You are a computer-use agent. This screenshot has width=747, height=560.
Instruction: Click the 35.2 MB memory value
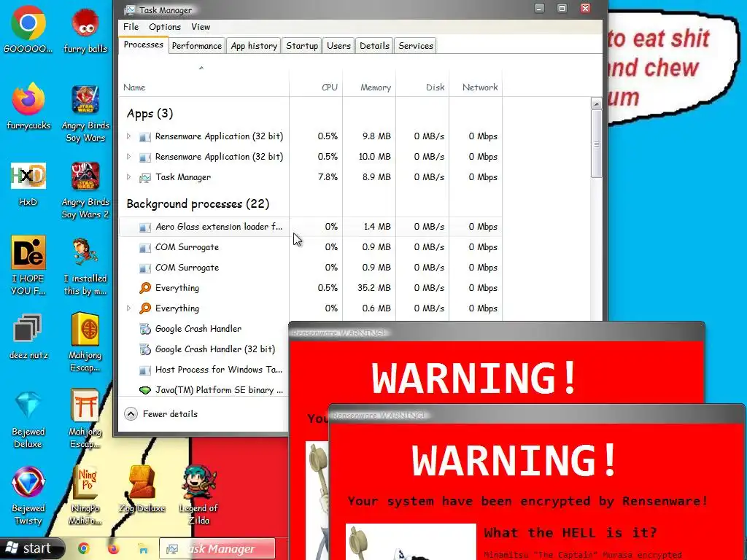coord(374,287)
